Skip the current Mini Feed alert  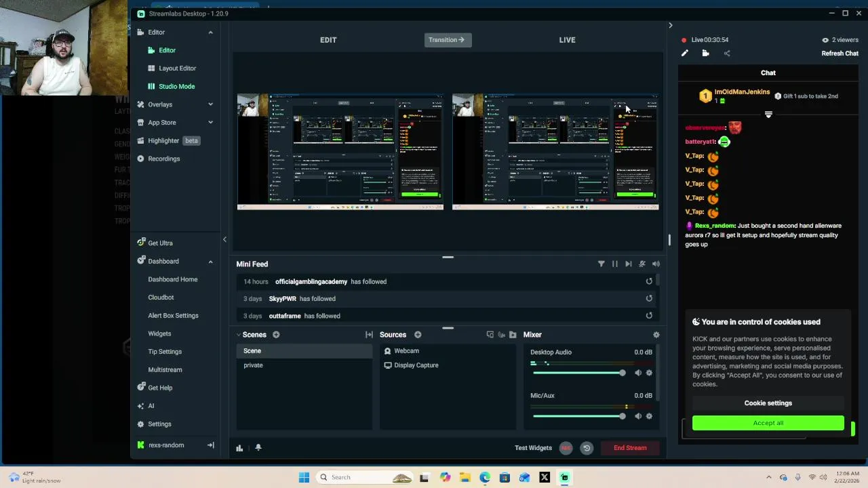629,264
